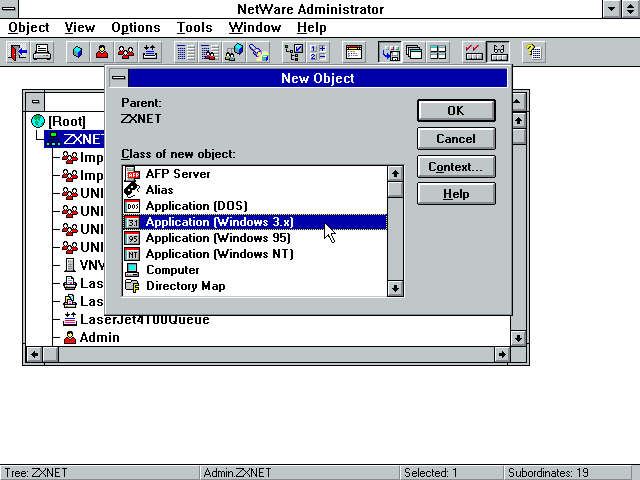Click the Cascade windows toolbar icon
This screenshot has height=480, width=640.
(414, 52)
